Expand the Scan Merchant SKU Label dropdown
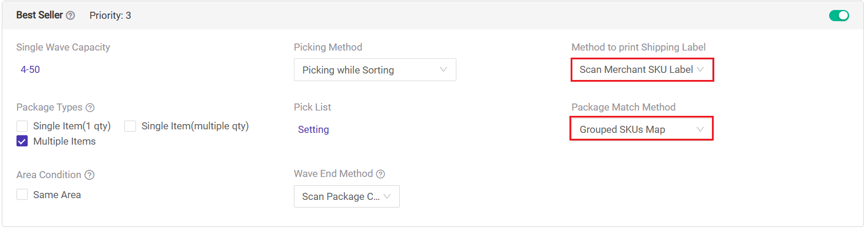Image resolution: width=868 pixels, height=234 pixels. pyautogui.click(x=642, y=70)
